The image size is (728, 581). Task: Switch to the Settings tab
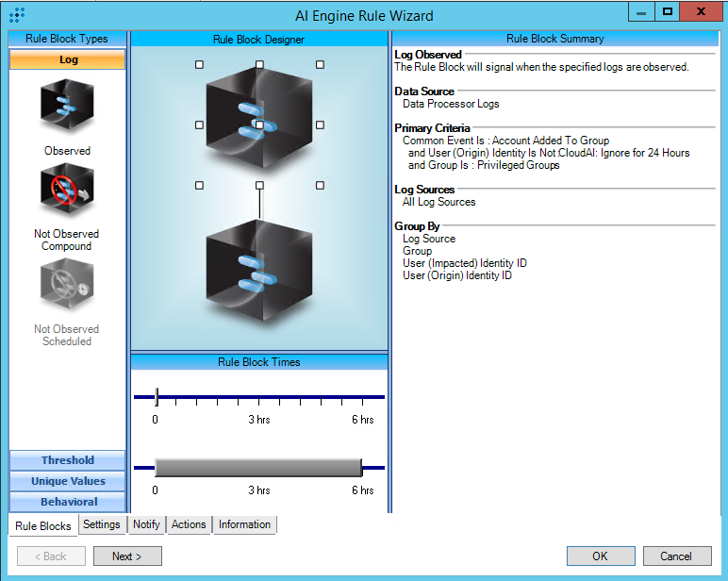101,524
